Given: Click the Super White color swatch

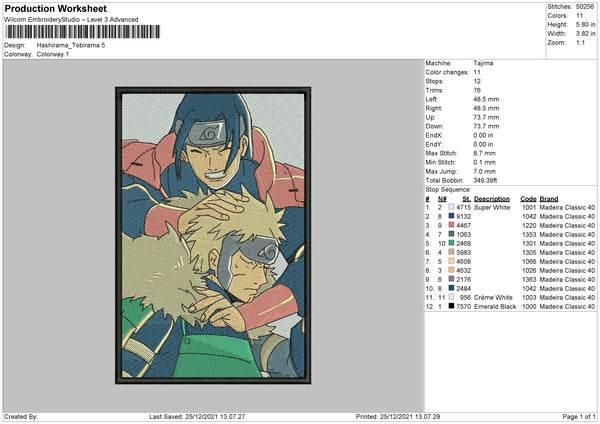Looking at the screenshot, I should (451, 207).
